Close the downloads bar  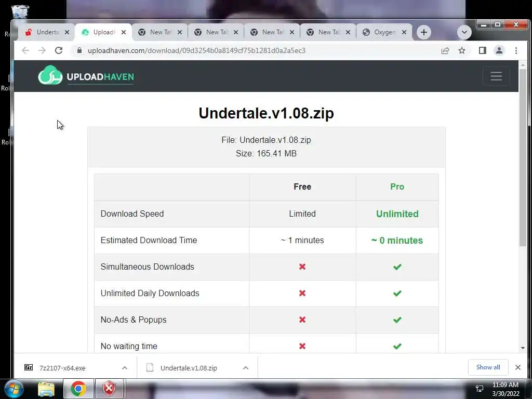pyautogui.click(x=518, y=367)
